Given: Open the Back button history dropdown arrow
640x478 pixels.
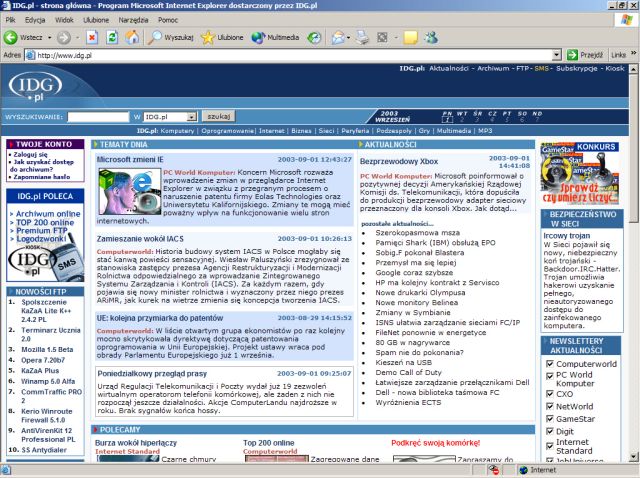Looking at the screenshot, I should (49, 38).
